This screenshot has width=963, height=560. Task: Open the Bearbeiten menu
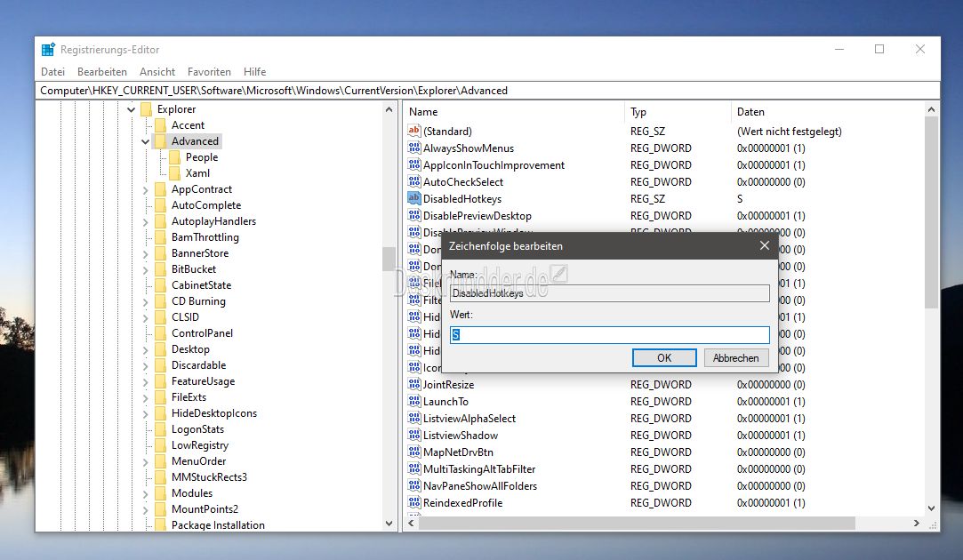coord(102,72)
